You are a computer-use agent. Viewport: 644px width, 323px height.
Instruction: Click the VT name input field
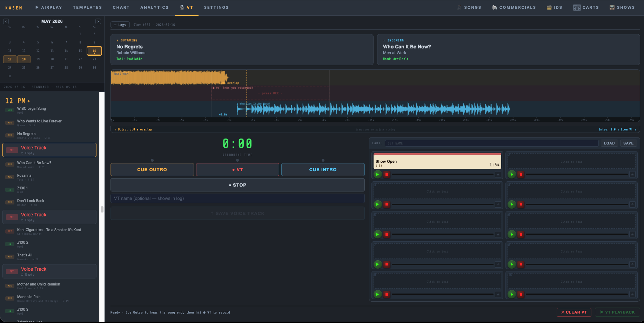[x=237, y=198]
